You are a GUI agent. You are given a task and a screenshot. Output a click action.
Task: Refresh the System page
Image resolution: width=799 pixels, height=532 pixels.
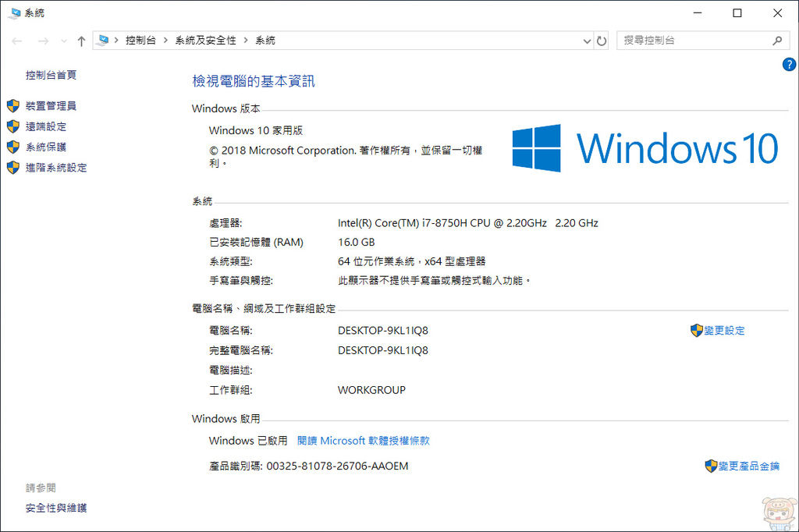602,41
